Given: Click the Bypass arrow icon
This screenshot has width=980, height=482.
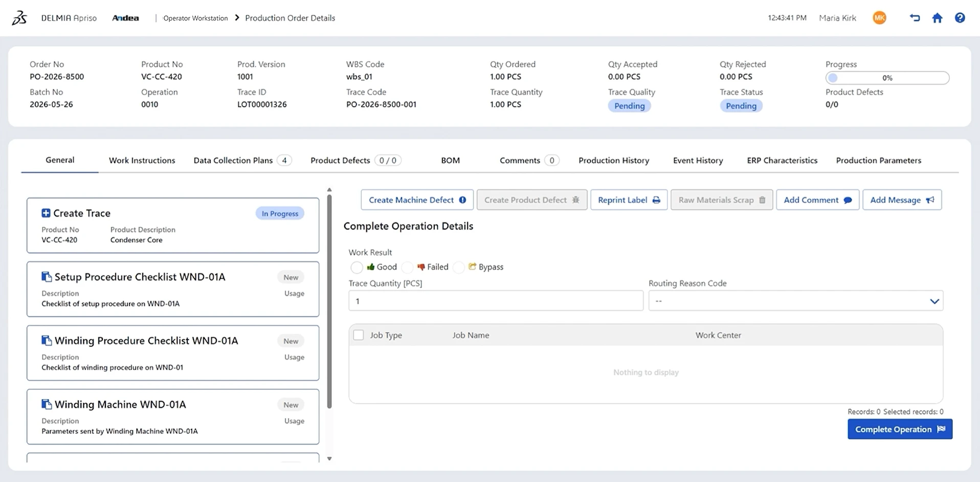Looking at the screenshot, I should click(x=472, y=267).
